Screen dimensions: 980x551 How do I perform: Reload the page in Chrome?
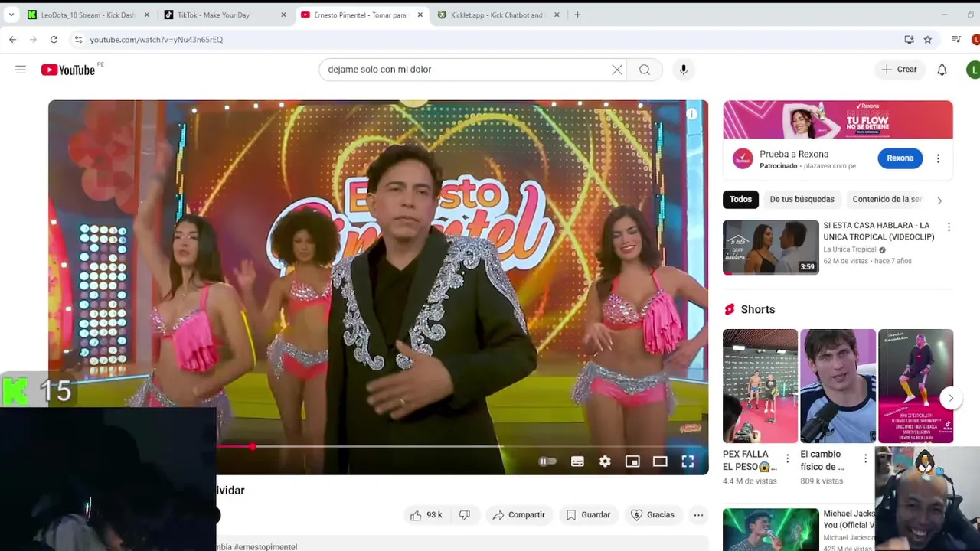tap(54, 39)
